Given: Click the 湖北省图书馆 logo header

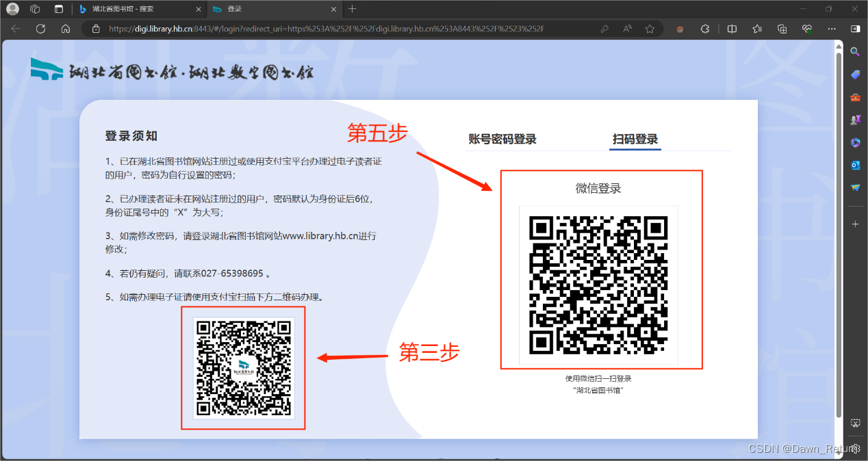Looking at the screenshot, I should point(172,70).
